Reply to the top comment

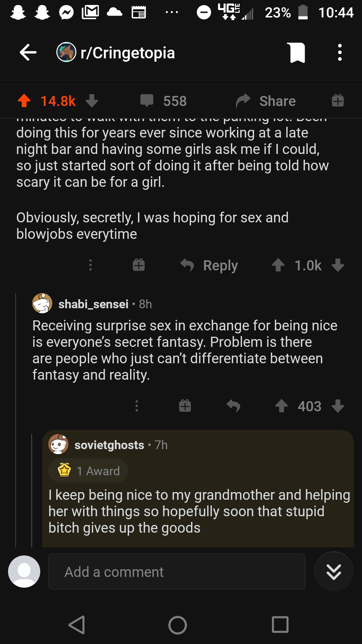coord(209,265)
